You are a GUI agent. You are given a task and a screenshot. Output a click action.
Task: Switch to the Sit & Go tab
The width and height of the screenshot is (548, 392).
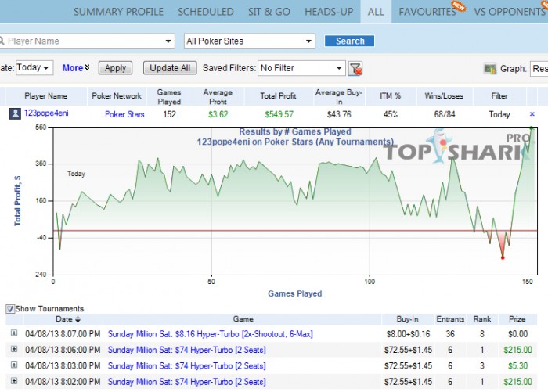pyautogui.click(x=269, y=12)
